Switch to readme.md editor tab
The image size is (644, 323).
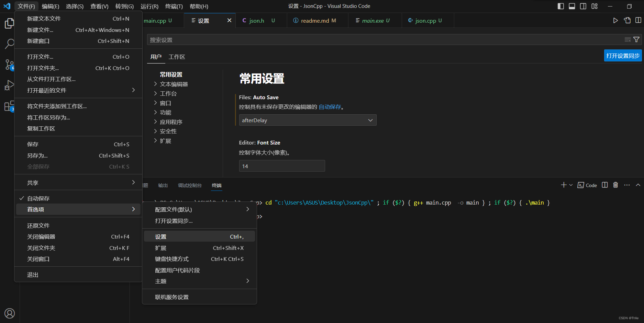318,21
